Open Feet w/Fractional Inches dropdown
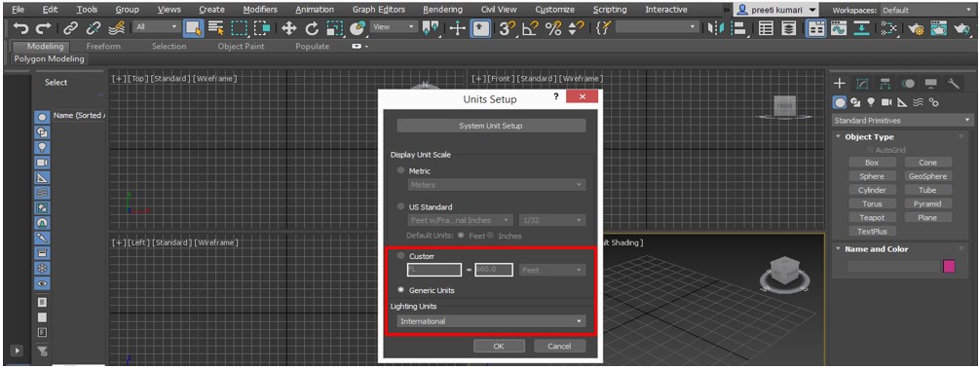Viewport: 980px width, 369px height. (461, 220)
